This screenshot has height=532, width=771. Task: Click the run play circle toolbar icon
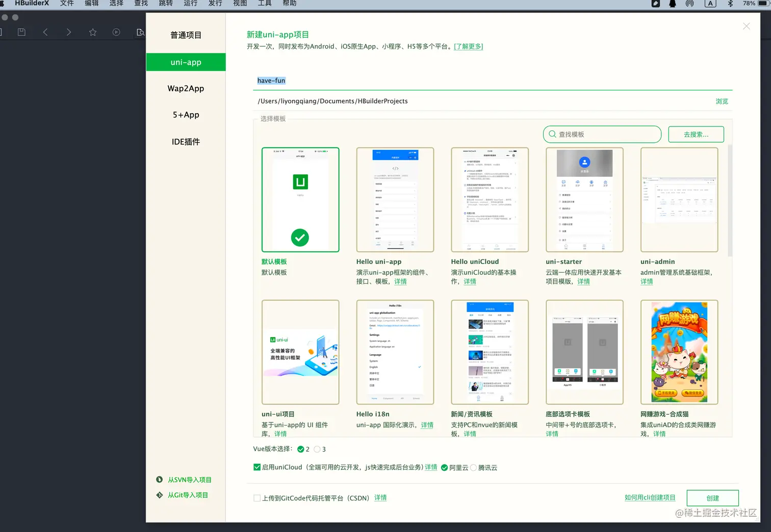tap(116, 32)
